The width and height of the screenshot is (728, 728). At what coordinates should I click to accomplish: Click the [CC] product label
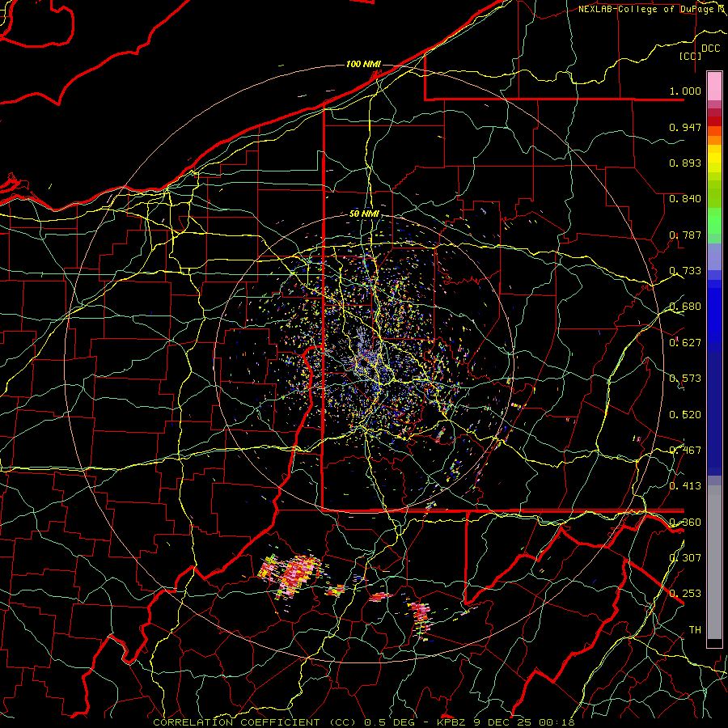691,56
